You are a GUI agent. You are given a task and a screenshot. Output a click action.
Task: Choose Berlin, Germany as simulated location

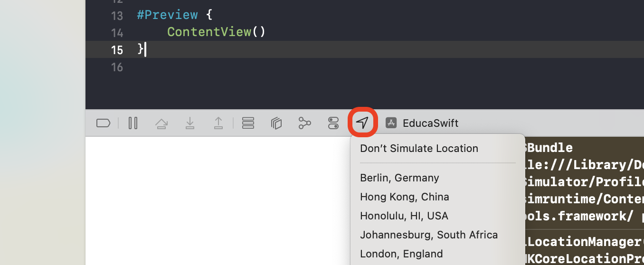click(399, 178)
